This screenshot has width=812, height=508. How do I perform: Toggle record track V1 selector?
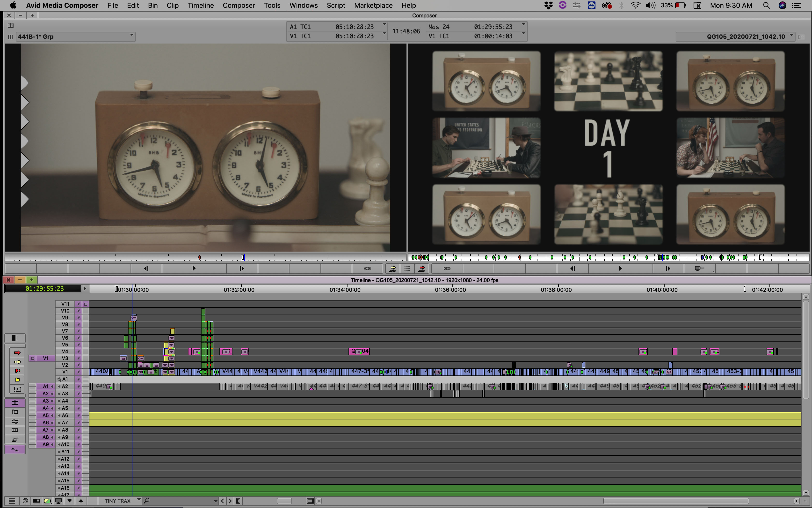pos(65,372)
